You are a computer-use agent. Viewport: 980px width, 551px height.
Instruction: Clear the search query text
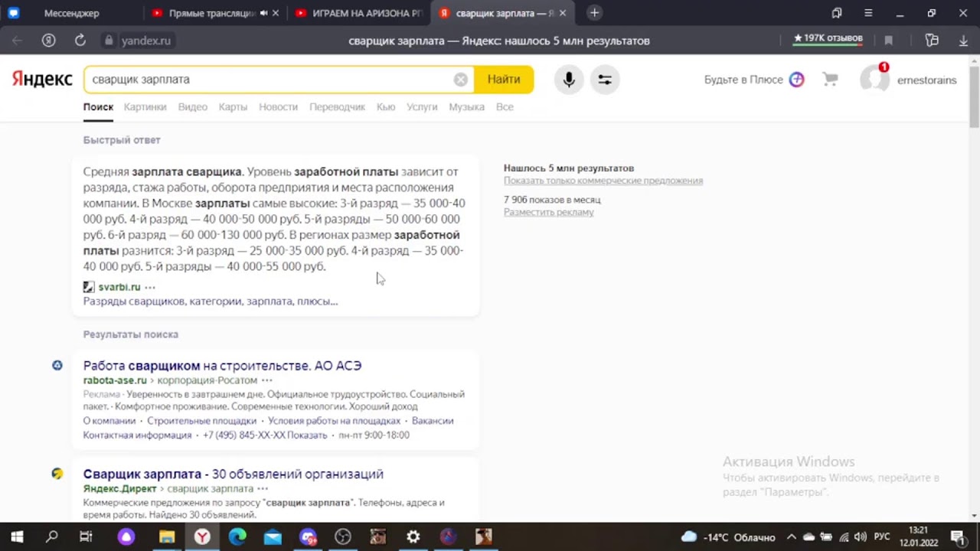460,80
